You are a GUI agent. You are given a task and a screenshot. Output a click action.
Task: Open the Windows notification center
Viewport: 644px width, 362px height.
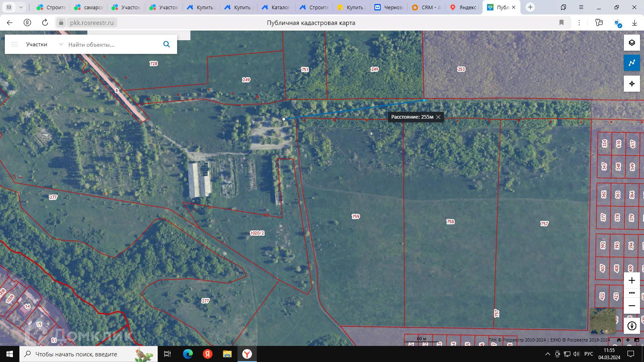[x=631, y=354]
